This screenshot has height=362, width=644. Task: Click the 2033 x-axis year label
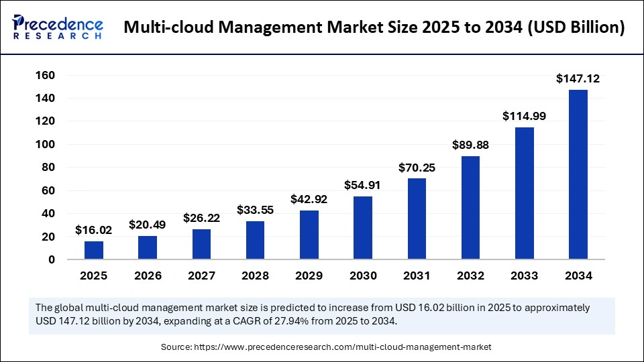point(525,276)
